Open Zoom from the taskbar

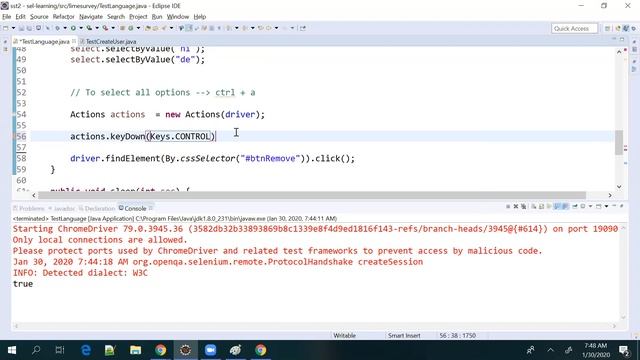pyautogui.click(x=211, y=350)
